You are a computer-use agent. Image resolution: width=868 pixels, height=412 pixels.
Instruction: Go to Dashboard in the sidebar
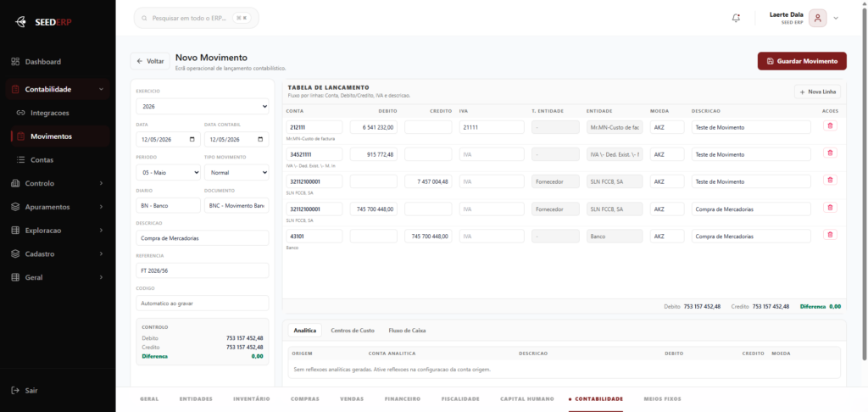(x=58, y=62)
